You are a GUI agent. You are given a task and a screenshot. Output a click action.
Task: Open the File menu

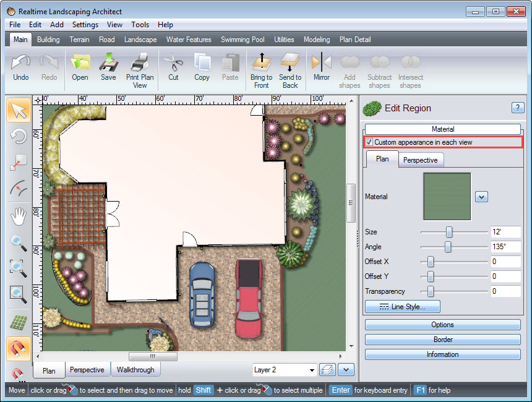click(x=15, y=25)
